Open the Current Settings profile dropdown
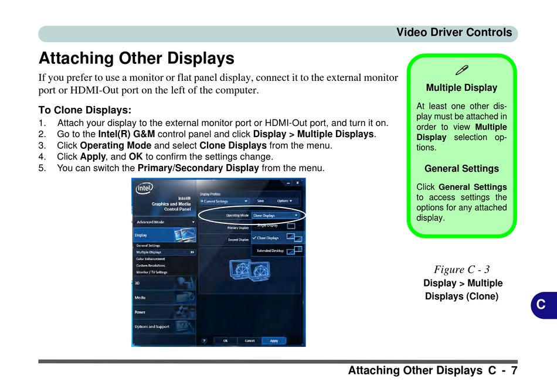This screenshot has height=392, width=557. coord(224,201)
